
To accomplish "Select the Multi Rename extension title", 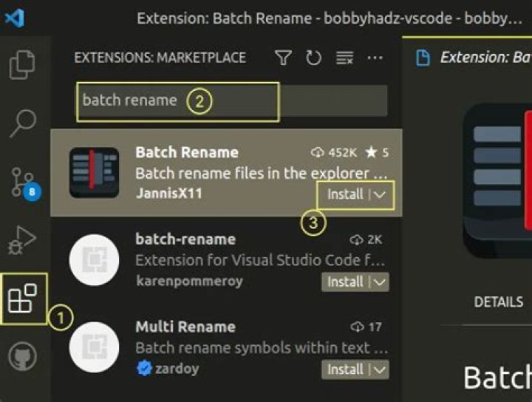I will tap(185, 327).
